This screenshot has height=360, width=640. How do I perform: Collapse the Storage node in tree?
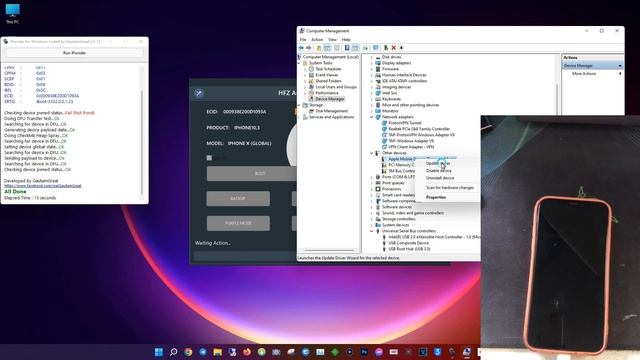(x=300, y=105)
